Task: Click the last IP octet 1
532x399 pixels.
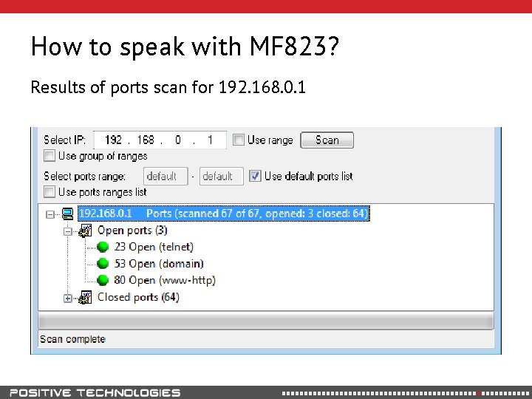Action: [x=210, y=140]
